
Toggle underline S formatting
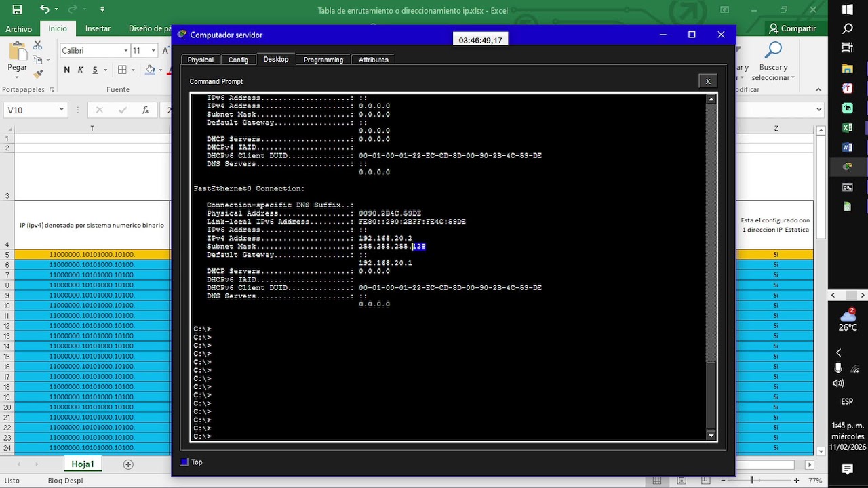(x=95, y=70)
